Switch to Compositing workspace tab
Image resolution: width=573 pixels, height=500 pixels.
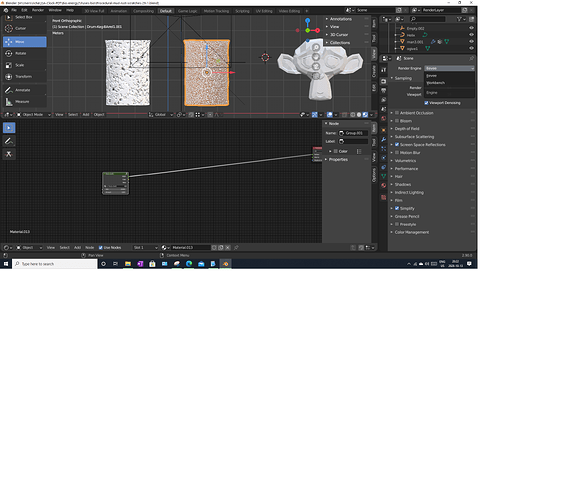tap(143, 11)
